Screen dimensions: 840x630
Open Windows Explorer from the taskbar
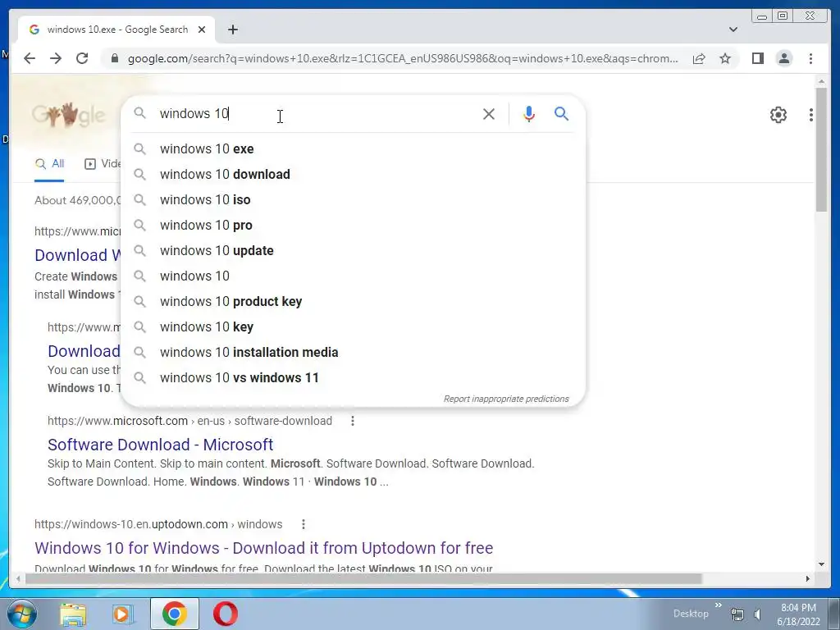pos(72,614)
